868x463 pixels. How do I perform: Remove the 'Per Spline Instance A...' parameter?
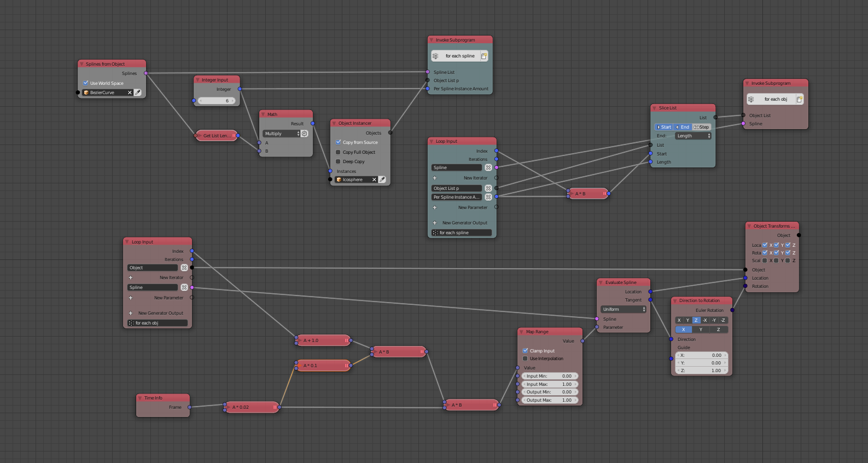[488, 197]
